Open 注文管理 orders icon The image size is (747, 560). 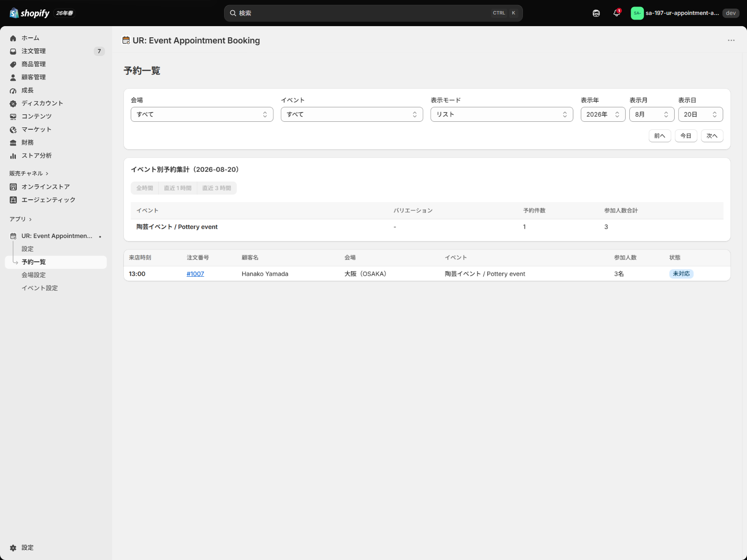13,51
